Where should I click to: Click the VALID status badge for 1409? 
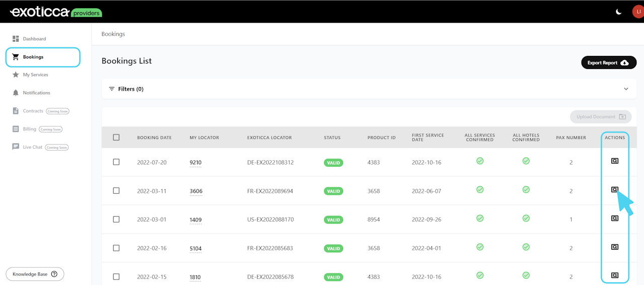point(333,220)
